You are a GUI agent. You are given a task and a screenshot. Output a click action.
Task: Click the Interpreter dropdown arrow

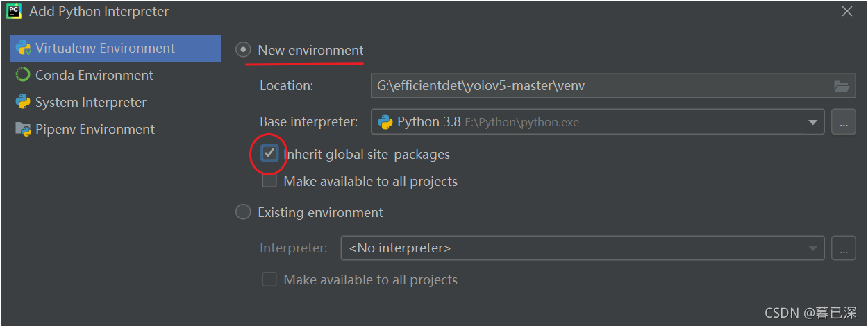(x=812, y=248)
